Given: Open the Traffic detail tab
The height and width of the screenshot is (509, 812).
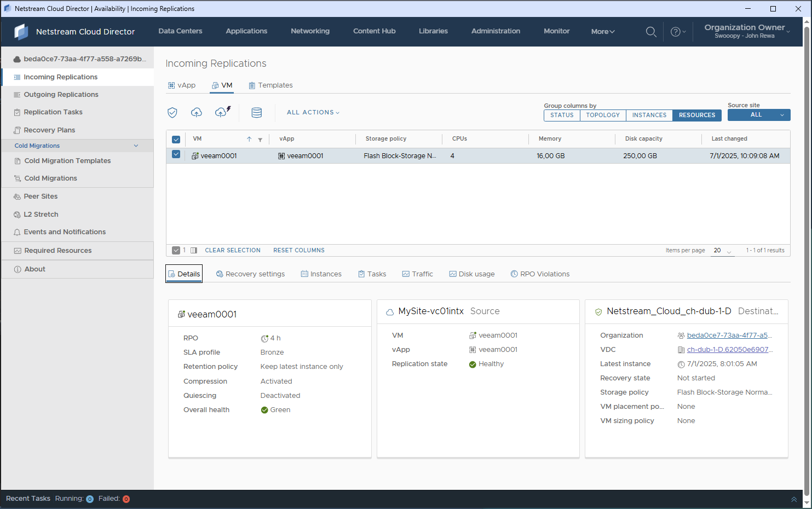Looking at the screenshot, I should (418, 274).
